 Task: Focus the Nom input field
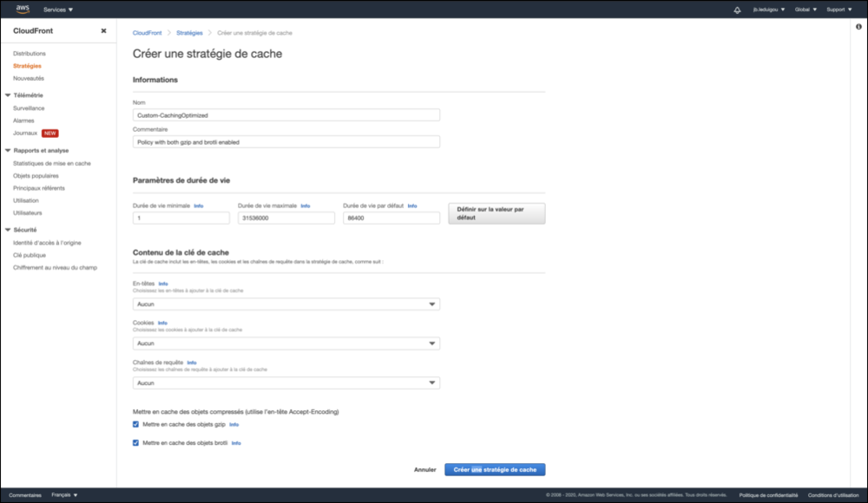[x=286, y=115]
